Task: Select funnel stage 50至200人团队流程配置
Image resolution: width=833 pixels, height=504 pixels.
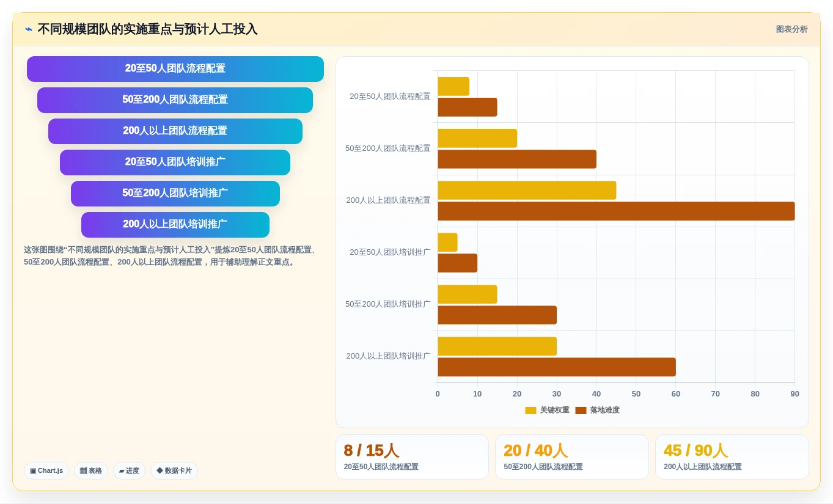Action: (x=175, y=100)
